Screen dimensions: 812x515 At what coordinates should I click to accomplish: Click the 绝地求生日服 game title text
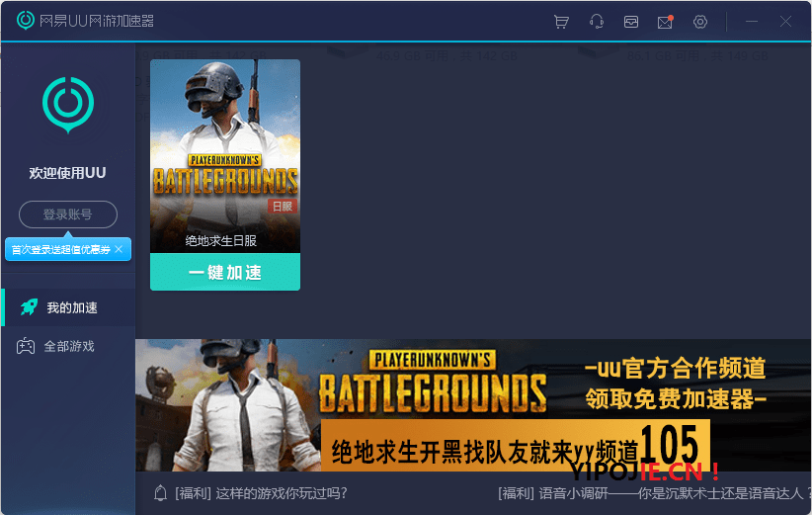pyautogui.click(x=221, y=241)
